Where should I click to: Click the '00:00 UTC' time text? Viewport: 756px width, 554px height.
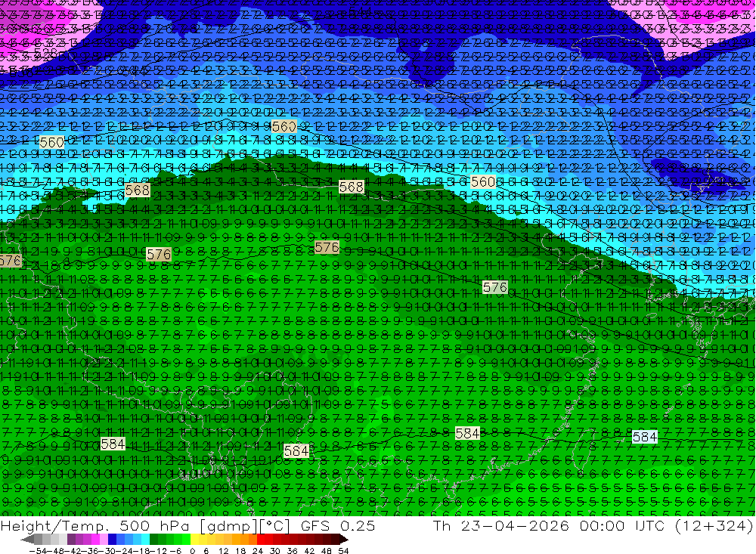point(622,525)
